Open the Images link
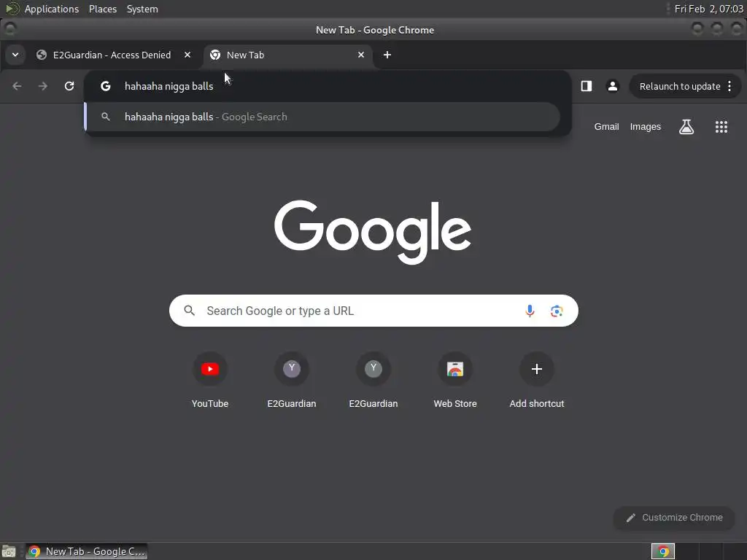747x560 pixels. pos(645,127)
